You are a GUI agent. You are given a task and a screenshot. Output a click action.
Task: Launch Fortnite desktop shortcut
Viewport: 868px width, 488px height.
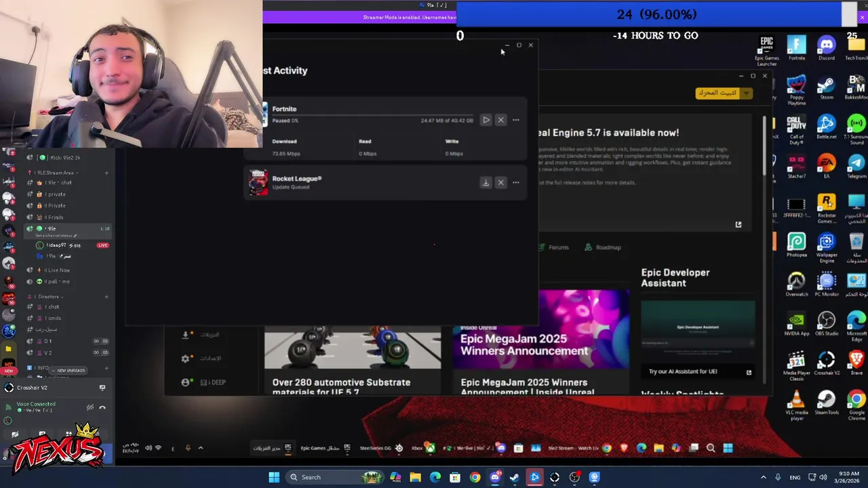coord(797,48)
